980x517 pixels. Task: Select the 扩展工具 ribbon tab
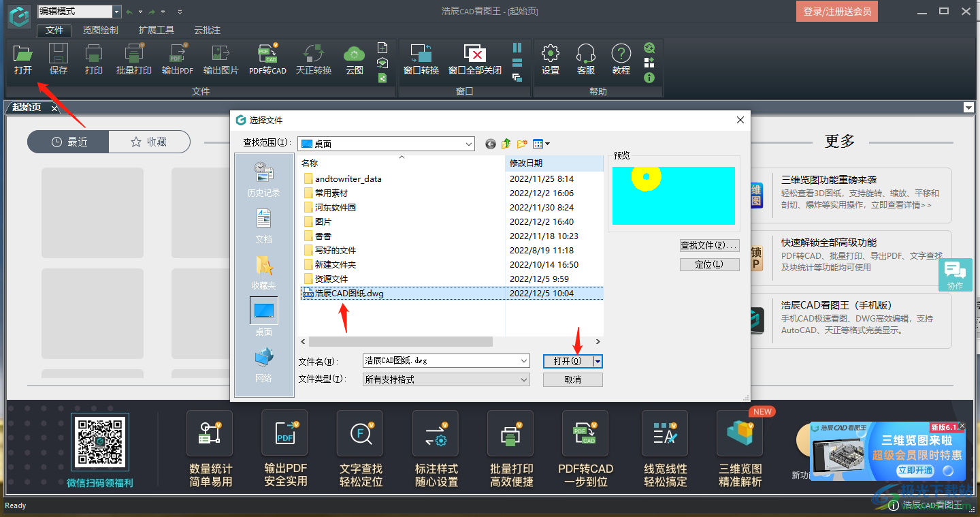157,30
